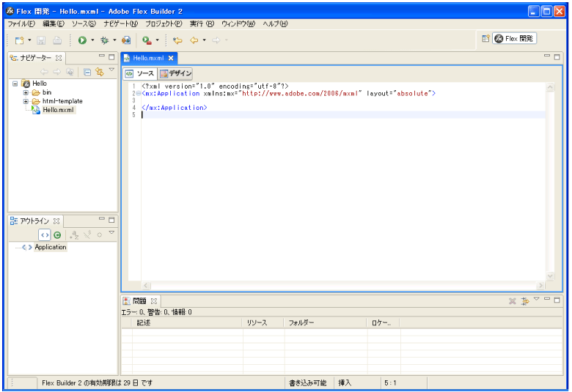This screenshot has height=392, width=572.
Task: Switch to デザイン design mode
Action: pyautogui.click(x=175, y=74)
